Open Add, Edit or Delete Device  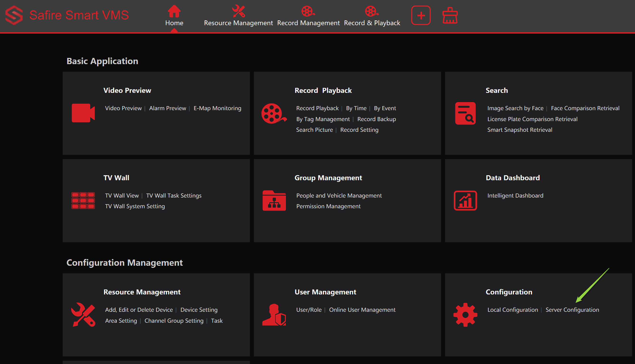click(x=139, y=310)
